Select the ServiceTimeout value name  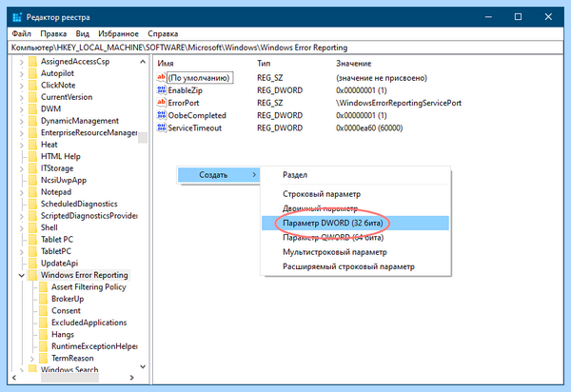(194, 127)
